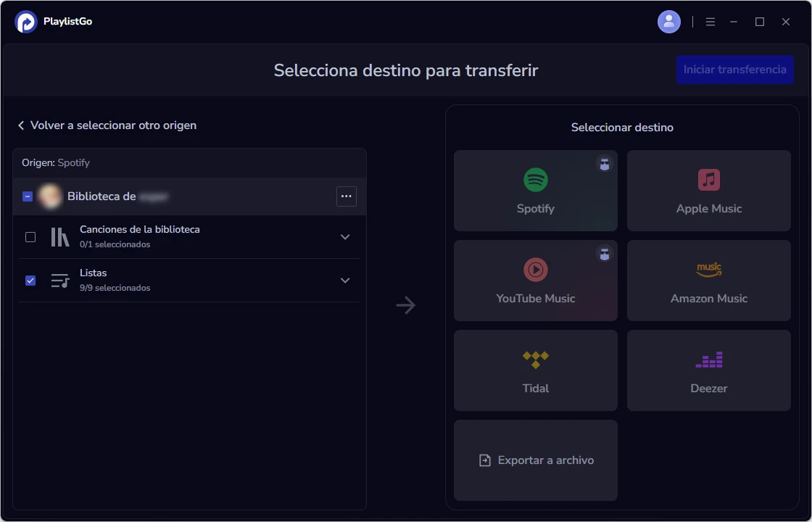This screenshot has height=522, width=812.
Task: Select Amazon Music destination
Action: (708, 281)
